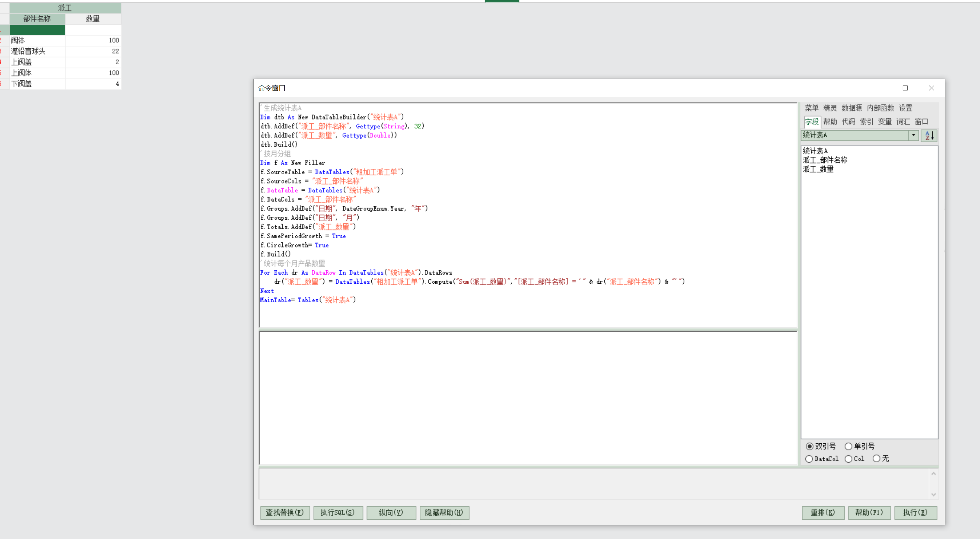This screenshot has width=980, height=539.
Task: Maximize the 命令窗口 window
Action: [x=905, y=88]
